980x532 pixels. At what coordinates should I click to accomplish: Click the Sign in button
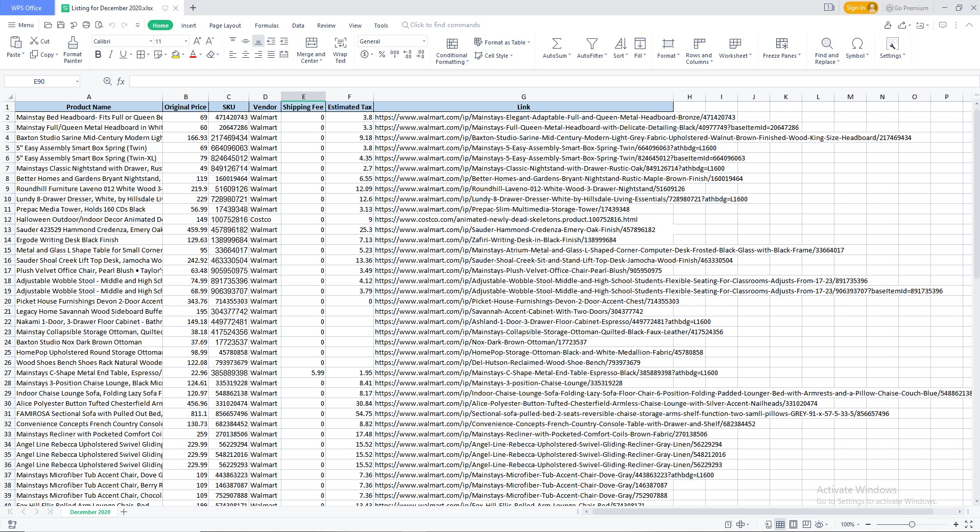pyautogui.click(x=861, y=8)
